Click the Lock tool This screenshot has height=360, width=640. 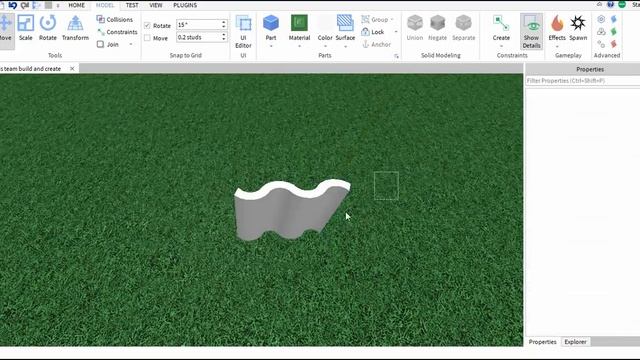coord(373,31)
